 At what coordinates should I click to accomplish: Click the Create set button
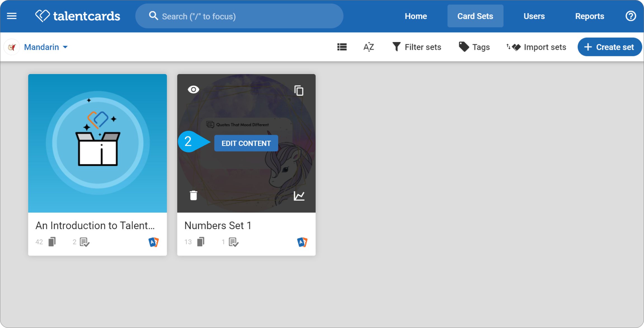point(609,47)
